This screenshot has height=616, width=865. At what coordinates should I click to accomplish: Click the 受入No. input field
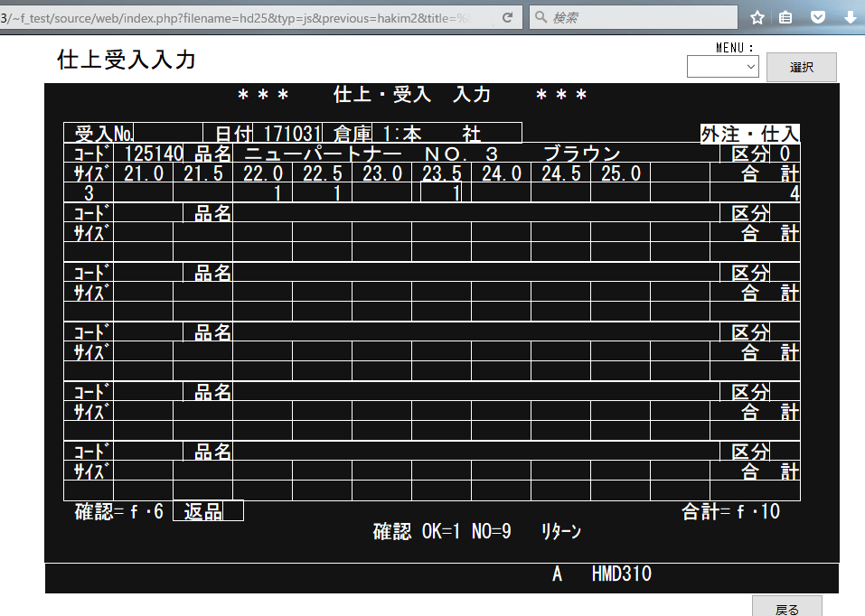[x=168, y=134]
